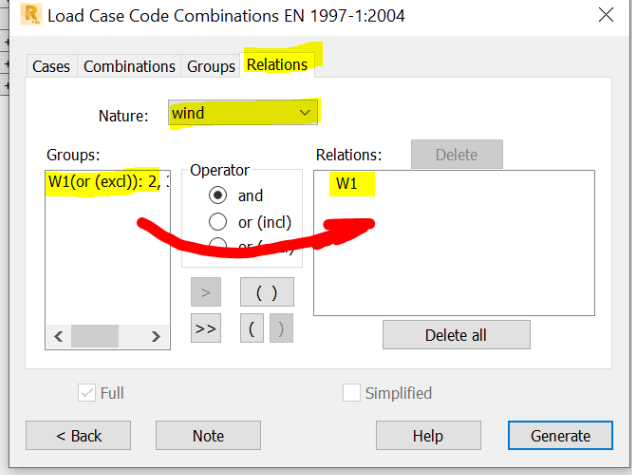Insert a closing parenthesis
The image size is (632, 475).
click(281, 328)
